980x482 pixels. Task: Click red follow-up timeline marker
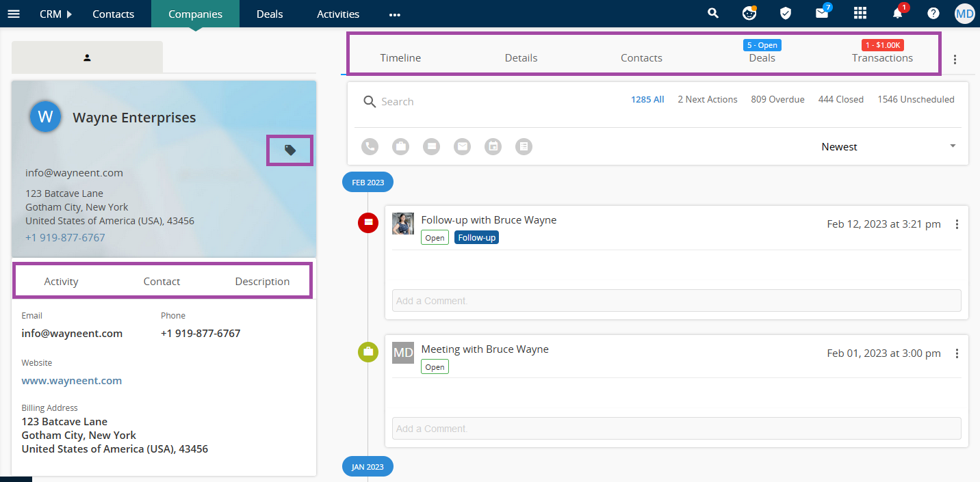368,222
